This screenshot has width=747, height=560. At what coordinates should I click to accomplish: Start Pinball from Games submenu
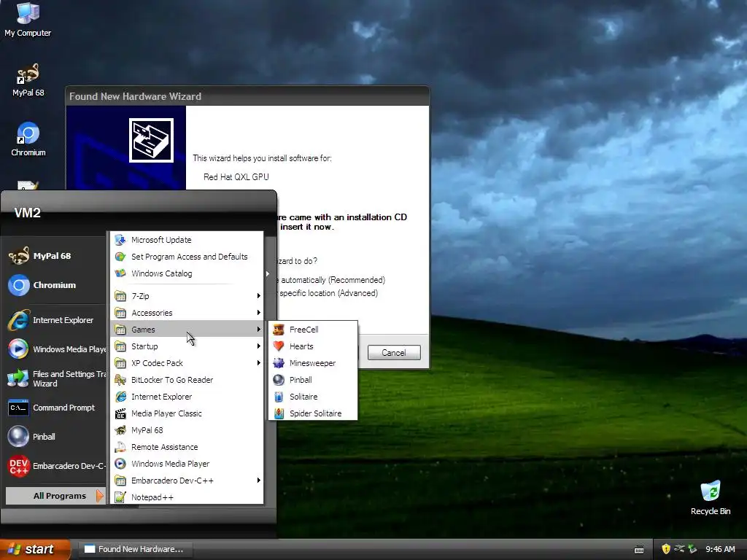click(x=313, y=380)
